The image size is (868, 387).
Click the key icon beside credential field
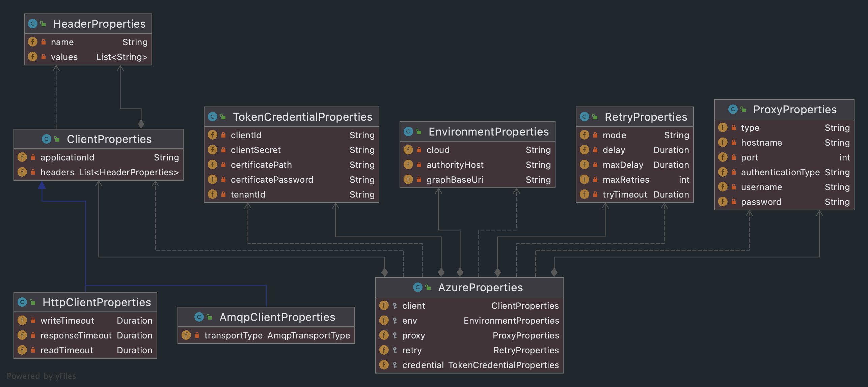395,365
